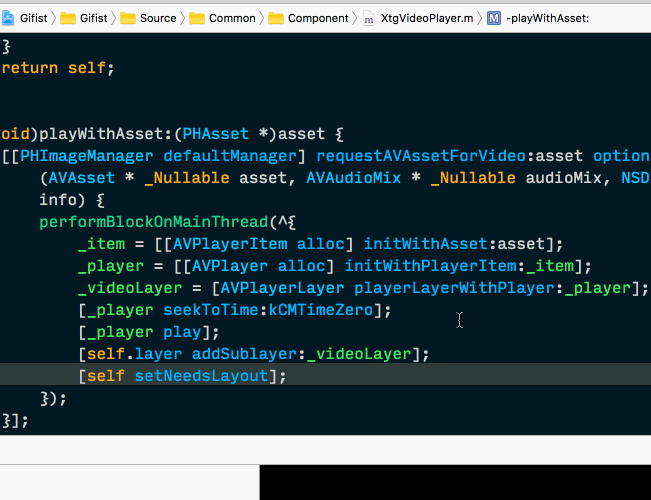651x500 pixels.
Task: Click on PHImageManager in the code
Action: coord(87,156)
